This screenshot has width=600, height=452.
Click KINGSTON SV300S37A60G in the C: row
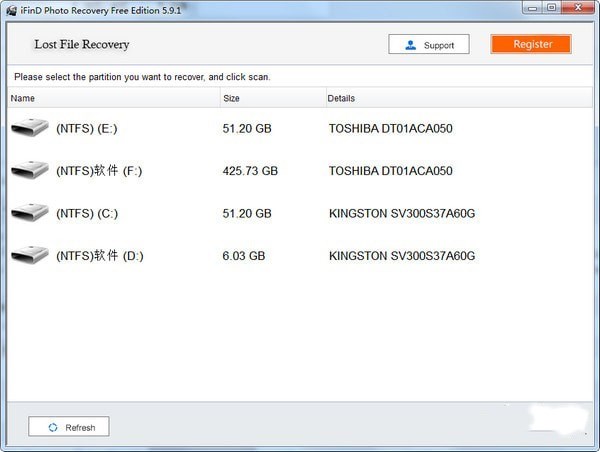coord(402,214)
